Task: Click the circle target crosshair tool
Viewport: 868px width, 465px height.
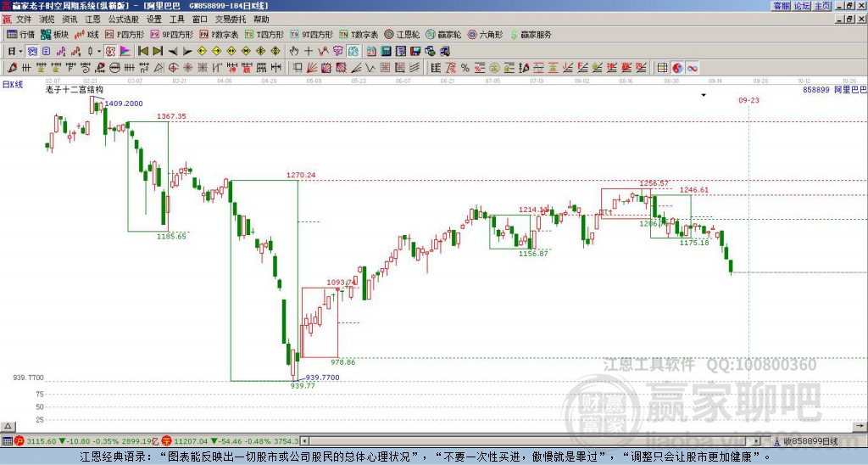Action: point(173,68)
